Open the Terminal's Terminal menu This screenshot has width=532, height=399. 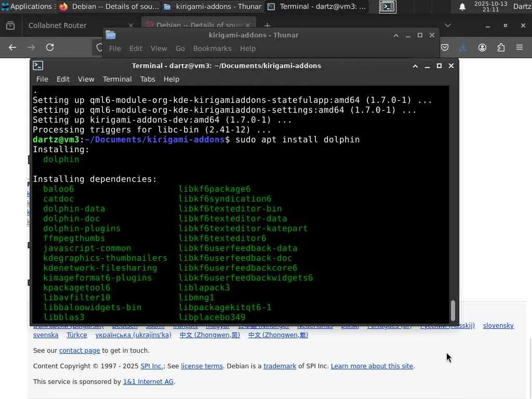click(x=117, y=79)
